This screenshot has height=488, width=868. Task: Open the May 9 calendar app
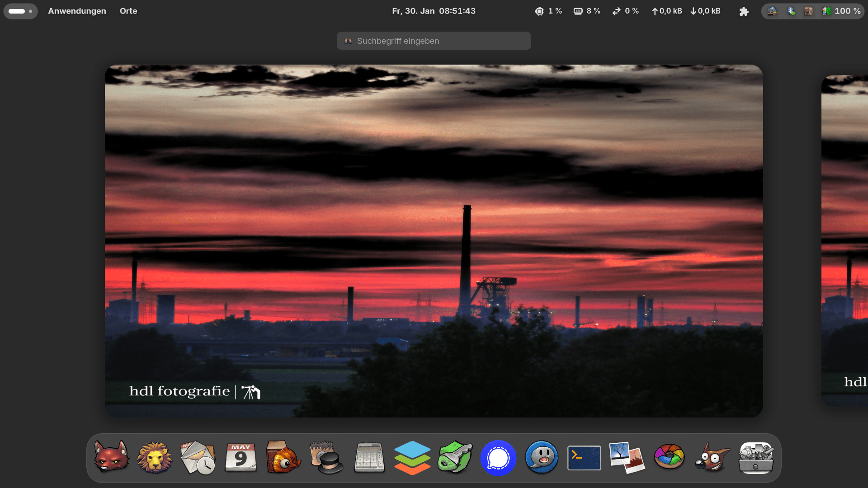(241, 457)
